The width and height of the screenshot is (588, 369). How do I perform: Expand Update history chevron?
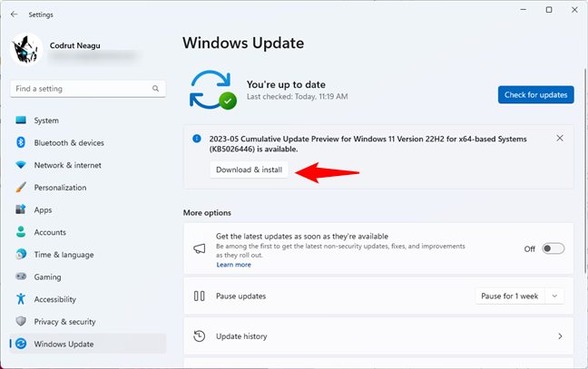click(560, 336)
